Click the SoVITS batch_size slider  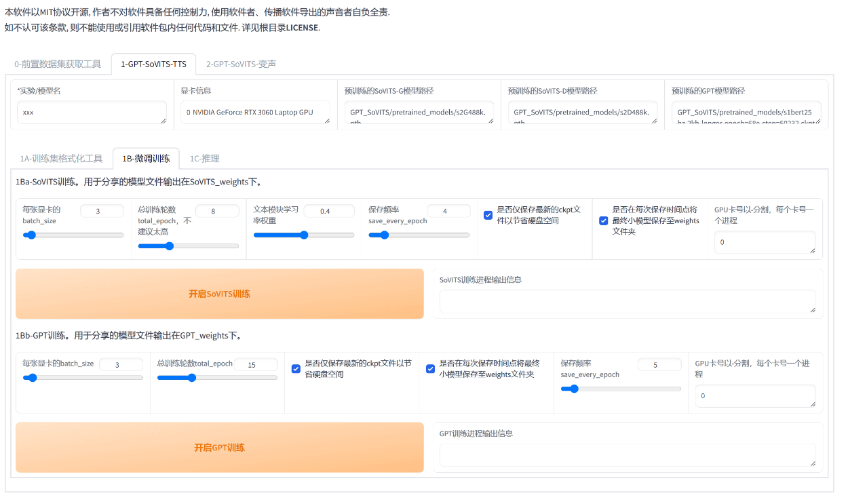[73, 235]
